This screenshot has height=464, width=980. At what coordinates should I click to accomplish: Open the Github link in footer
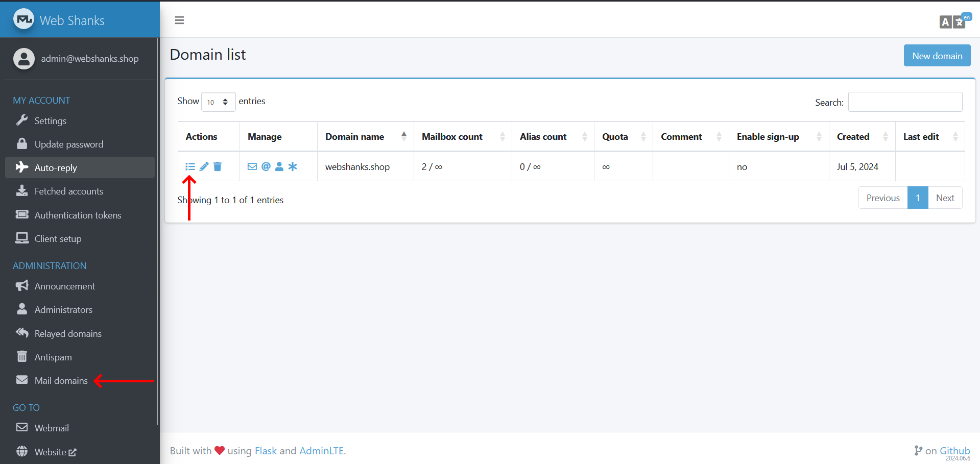click(954, 451)
